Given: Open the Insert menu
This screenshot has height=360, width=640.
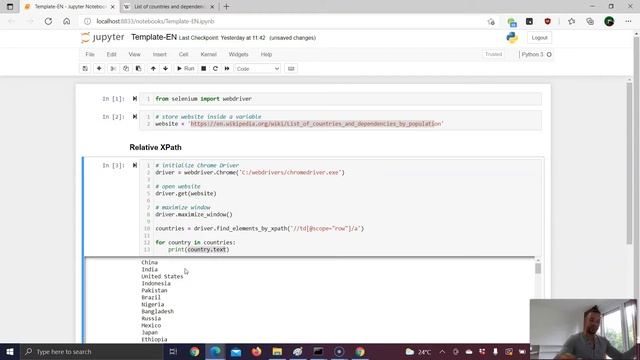Looking at the screenshot, I should [160, 54].
